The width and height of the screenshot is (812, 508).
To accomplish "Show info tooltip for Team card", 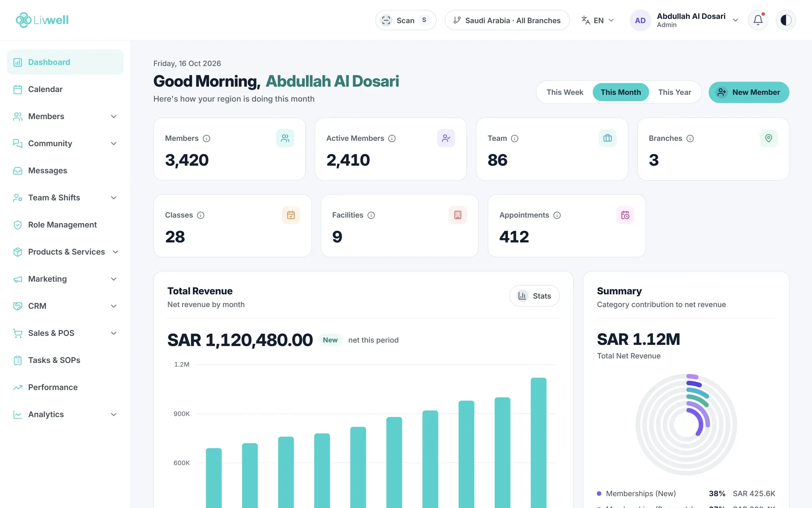I will click(515, 139).
